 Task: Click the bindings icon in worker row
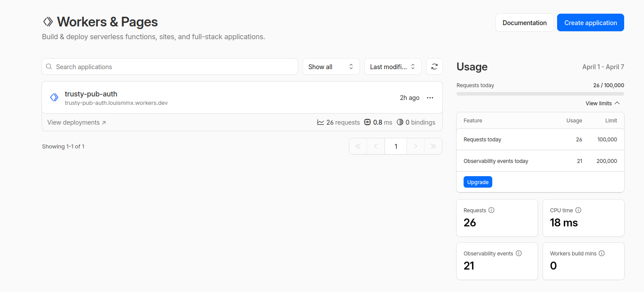(x=400, y=122)
